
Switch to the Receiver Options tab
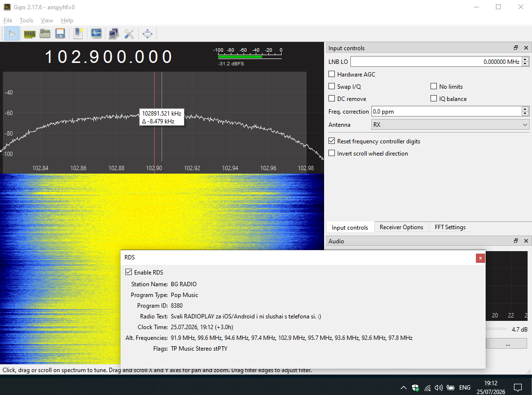(401, 227)
